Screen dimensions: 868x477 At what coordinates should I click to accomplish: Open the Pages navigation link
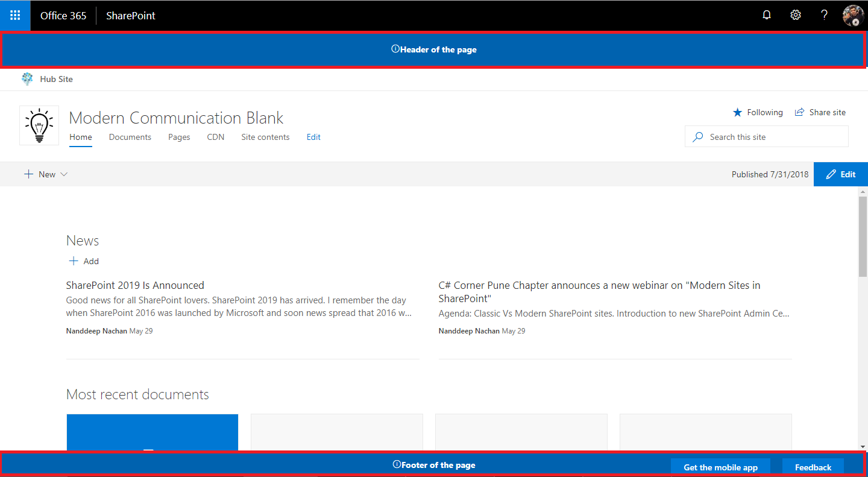pos(179,137)
